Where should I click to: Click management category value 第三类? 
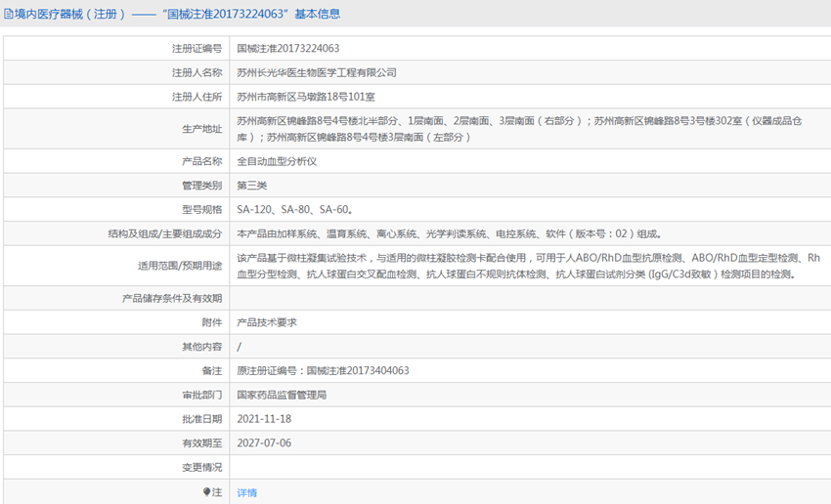pos(251,186)
